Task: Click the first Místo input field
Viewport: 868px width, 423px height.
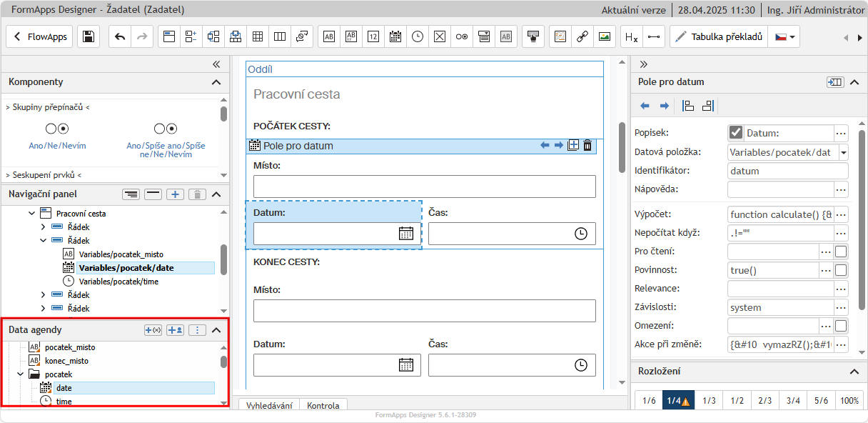Action: pos(424,186)
